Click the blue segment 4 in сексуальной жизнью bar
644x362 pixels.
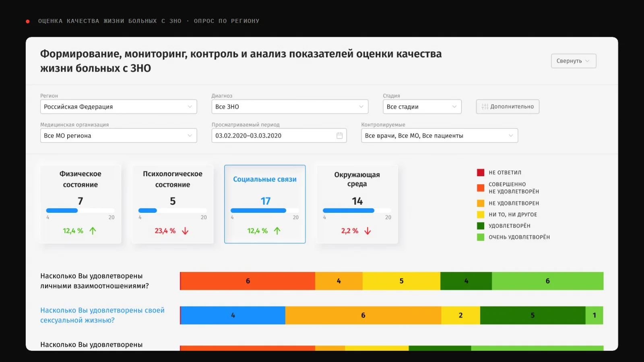(233, 315)
